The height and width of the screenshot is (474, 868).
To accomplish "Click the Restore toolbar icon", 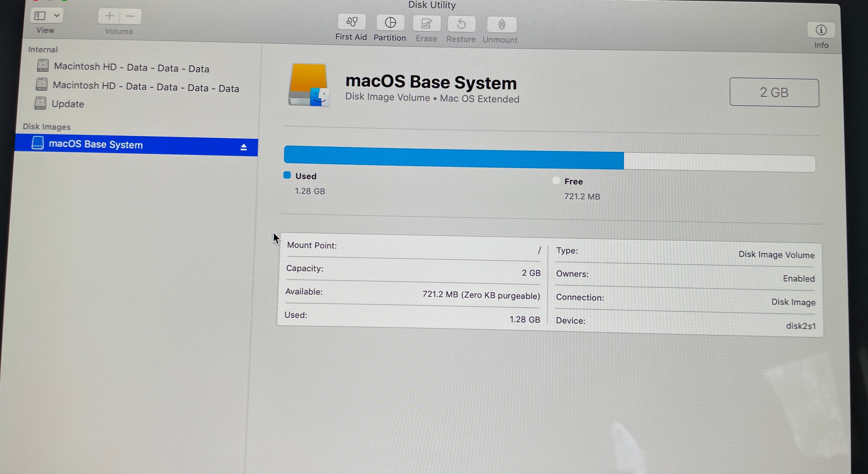I will [x=461, y=24].
